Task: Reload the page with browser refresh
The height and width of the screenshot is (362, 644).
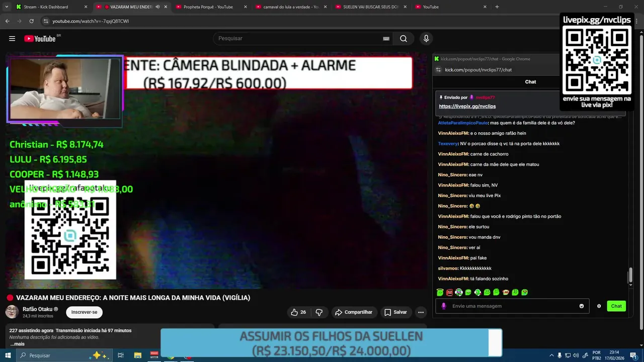Action: click(x=31, y=21)
